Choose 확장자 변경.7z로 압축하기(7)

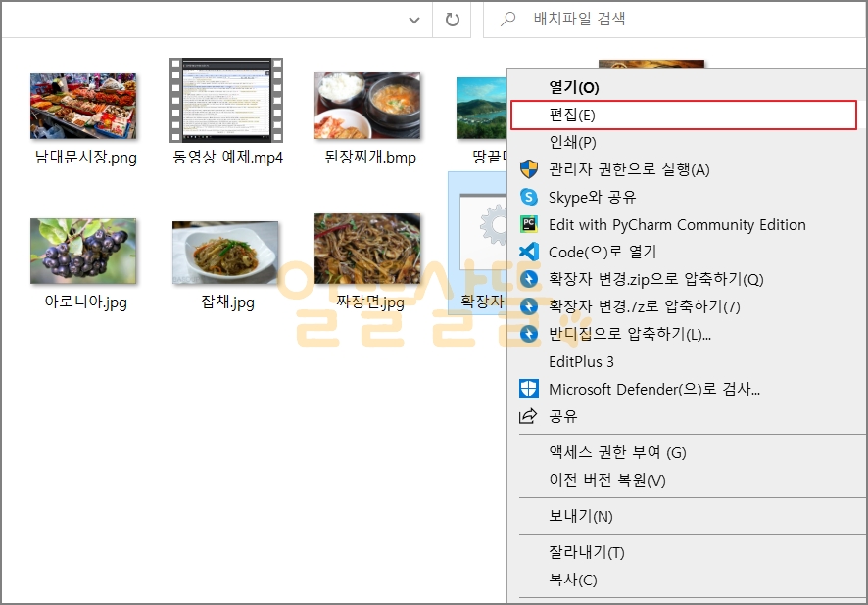point(687,306)
